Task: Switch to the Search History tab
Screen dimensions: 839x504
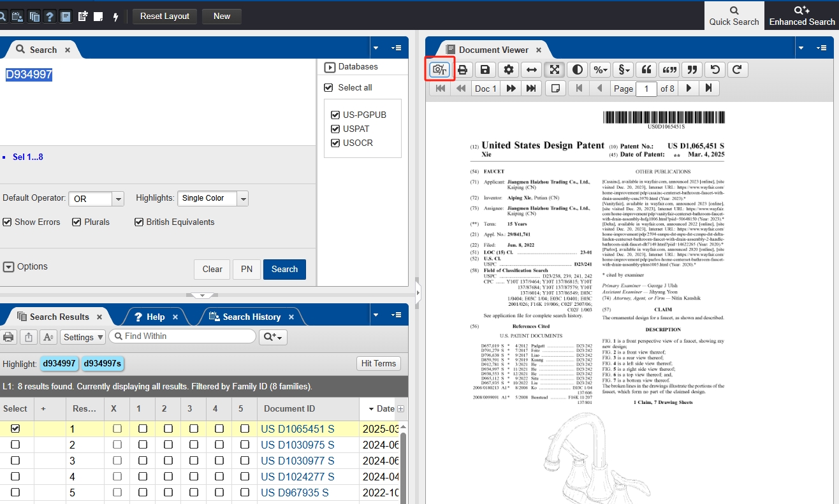Action: pyautogui.click(x=251, y=317)
